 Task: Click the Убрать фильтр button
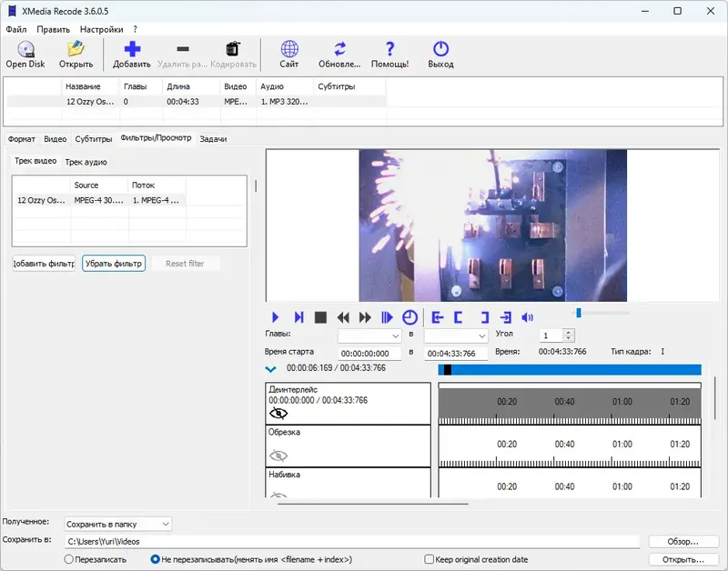click(114, 264)
